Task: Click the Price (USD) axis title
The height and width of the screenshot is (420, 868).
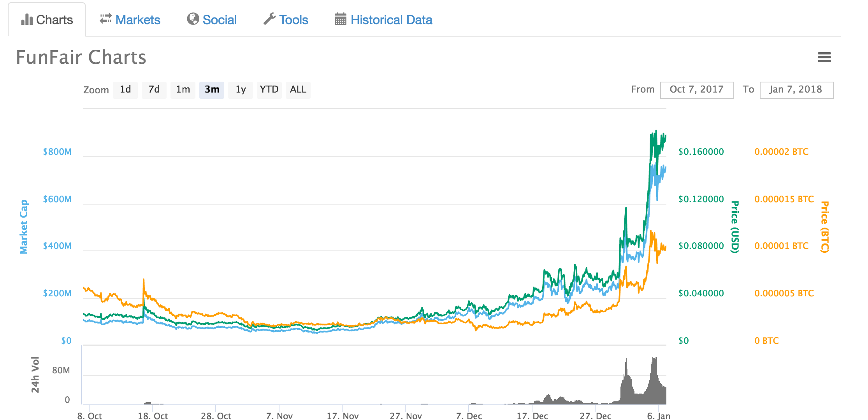Action: click(x=734, y=227)
